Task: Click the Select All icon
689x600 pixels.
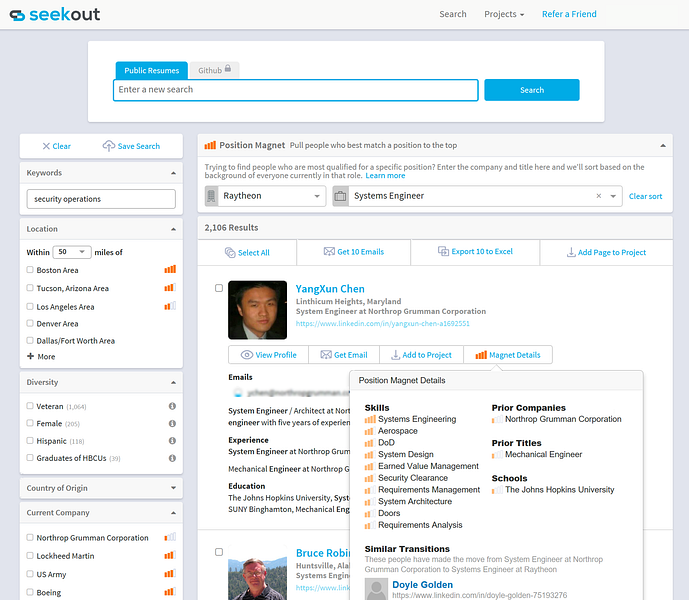Action: point(230,252)
